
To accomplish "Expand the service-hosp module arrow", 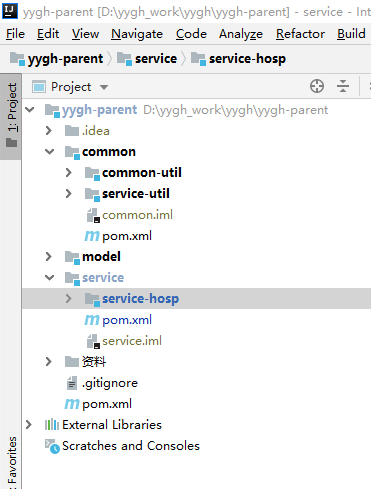I will pyautogui.click(x=69, y=298).
